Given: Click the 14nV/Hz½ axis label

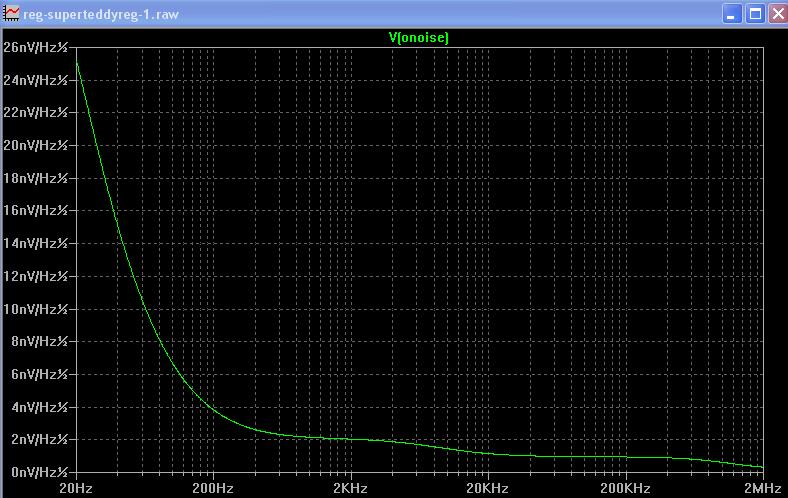Looking at the screenshot, I should (35, 243).
